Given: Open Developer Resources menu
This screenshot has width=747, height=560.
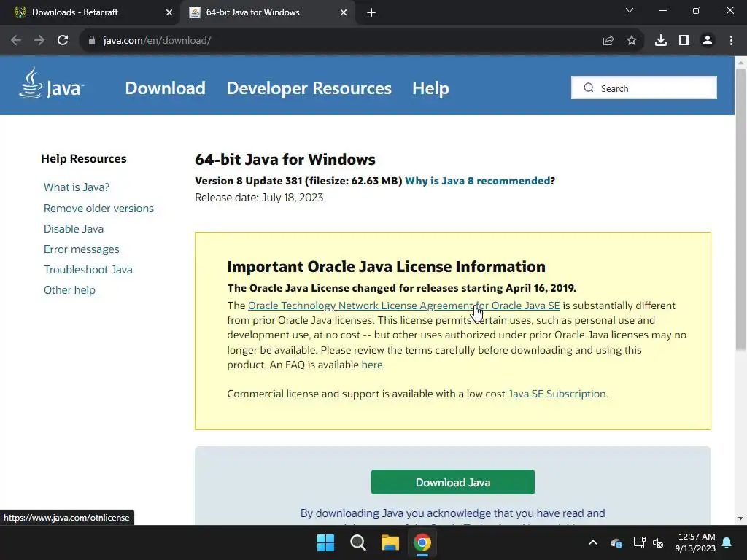Looking at the screenshot, I should 309,88.
